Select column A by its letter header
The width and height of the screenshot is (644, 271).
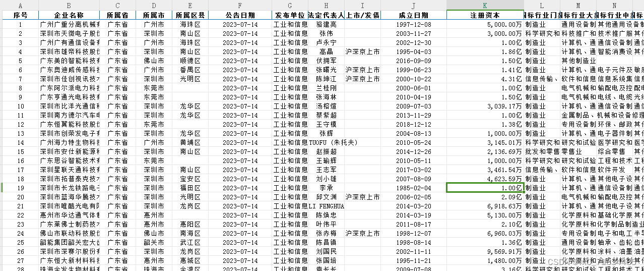pos(20,6)
